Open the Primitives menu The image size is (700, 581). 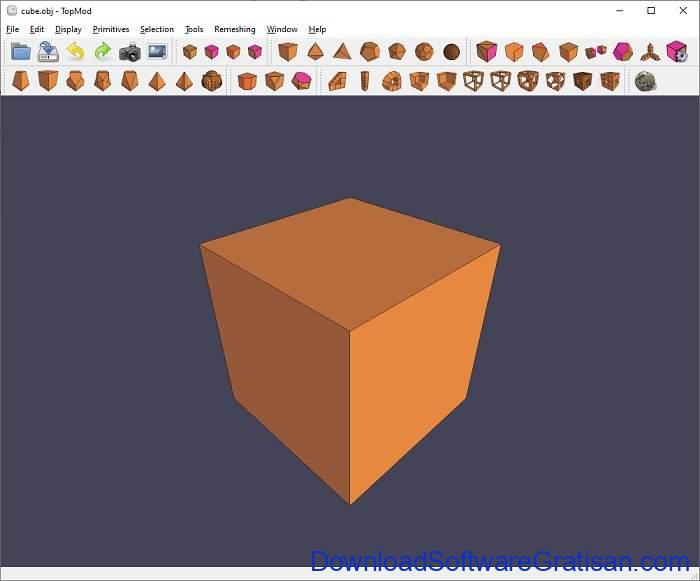[x=111, y=29]
